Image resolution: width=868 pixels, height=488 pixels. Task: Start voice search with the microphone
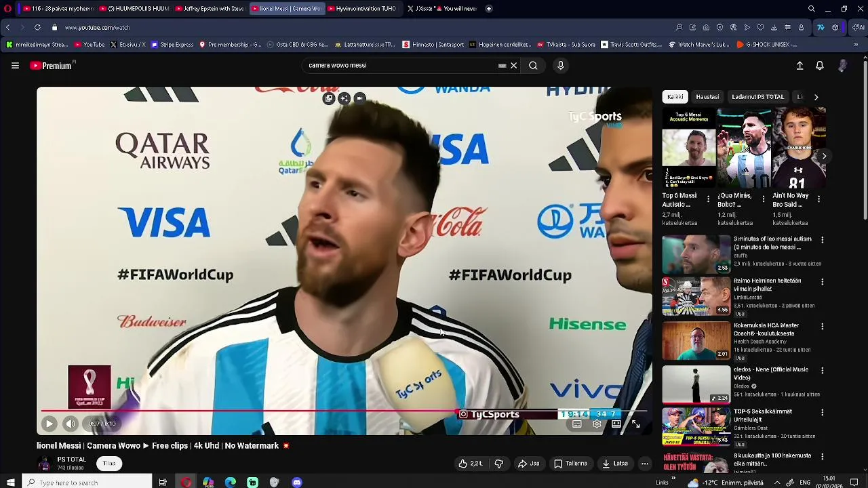click(560, 66)
